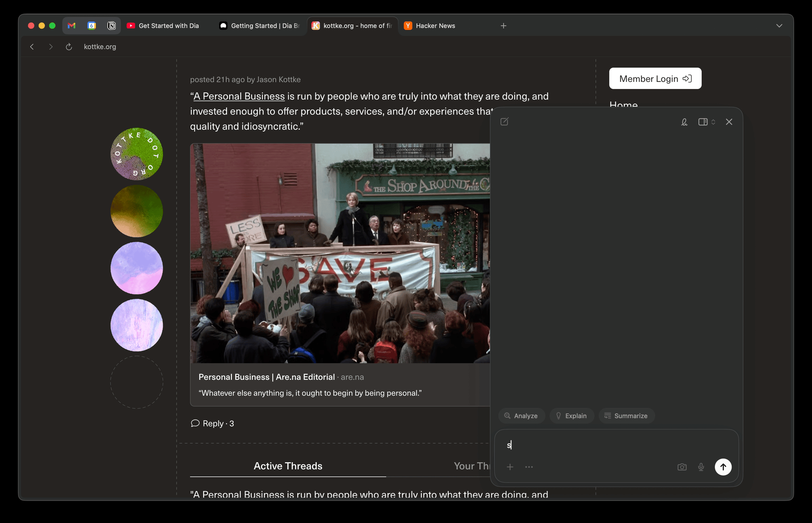Reload the kottke.org page
The height and width of the screenshot is (523, 812).
click(69, 47)
